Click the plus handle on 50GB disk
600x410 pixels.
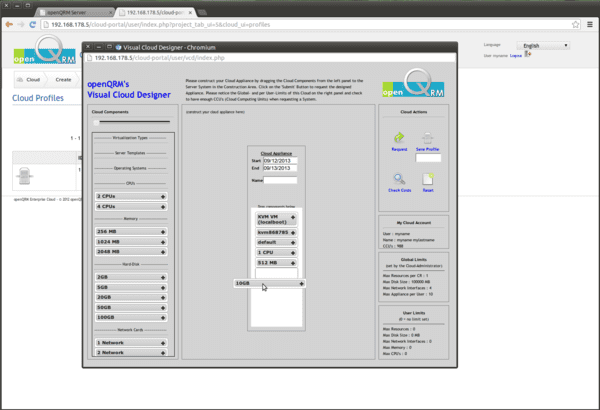pos(163,308)
